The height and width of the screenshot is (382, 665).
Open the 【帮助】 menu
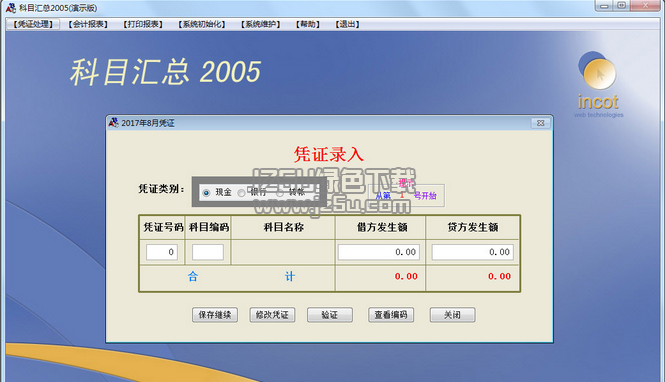[x=308, y=24]
